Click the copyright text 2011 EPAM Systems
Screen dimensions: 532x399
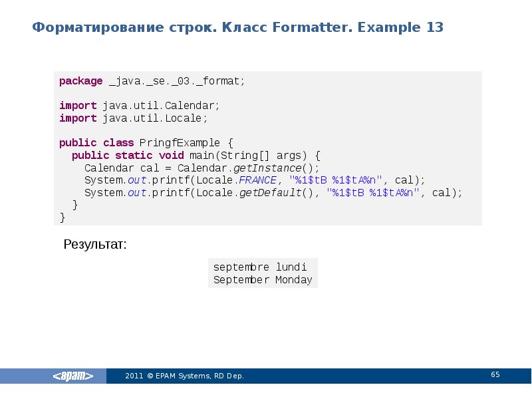[x=186, y=376]
